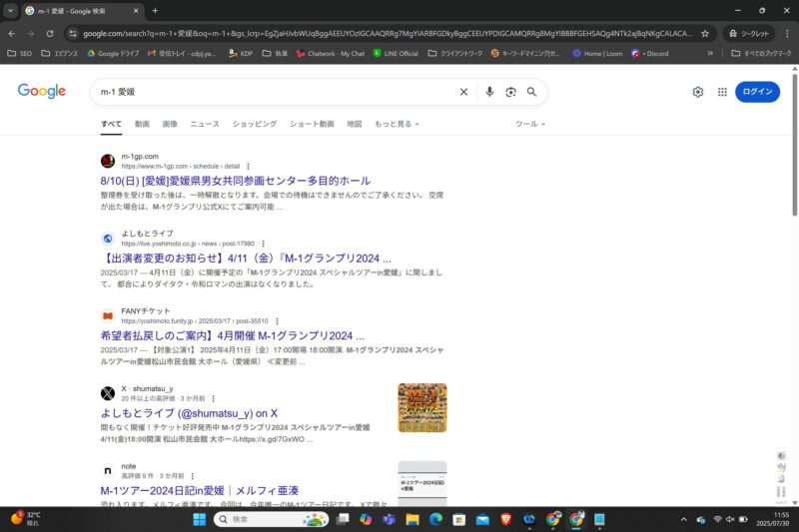Open the シークレット incognito indicator

[x=748, y=34]
